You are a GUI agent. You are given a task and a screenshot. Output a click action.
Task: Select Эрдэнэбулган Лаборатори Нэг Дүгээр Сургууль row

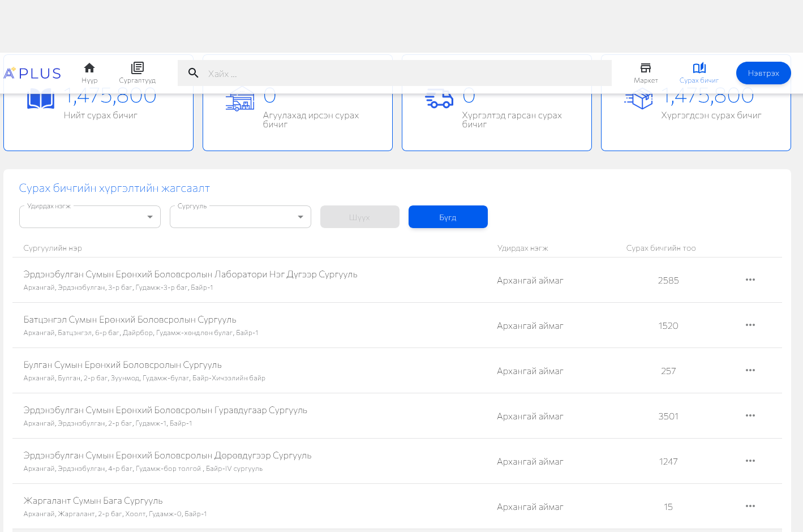point(190,274)
